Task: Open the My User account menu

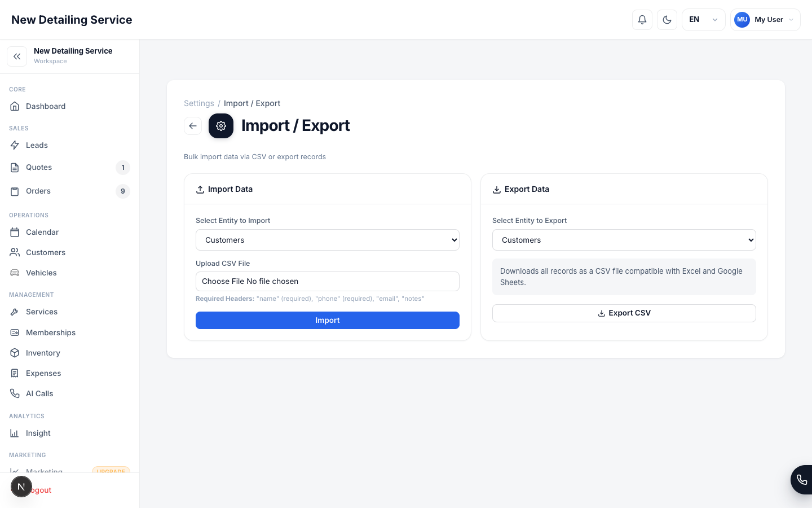Action: 765,20
